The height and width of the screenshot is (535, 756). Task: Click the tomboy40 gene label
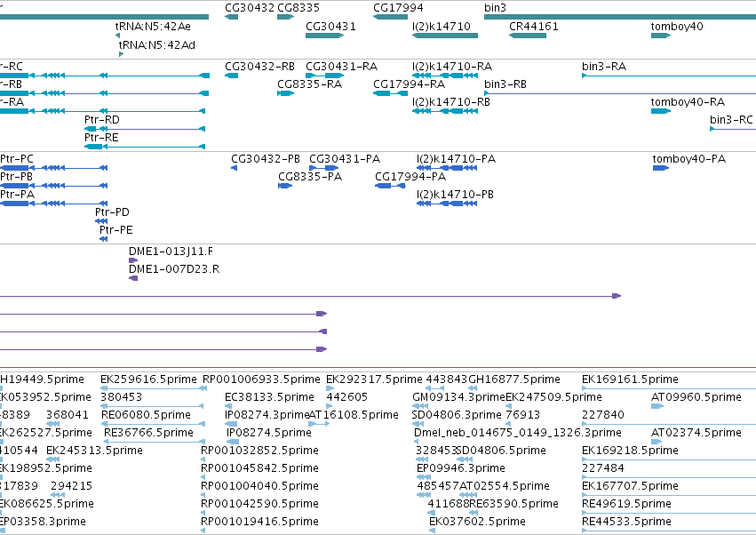(677, 27)
